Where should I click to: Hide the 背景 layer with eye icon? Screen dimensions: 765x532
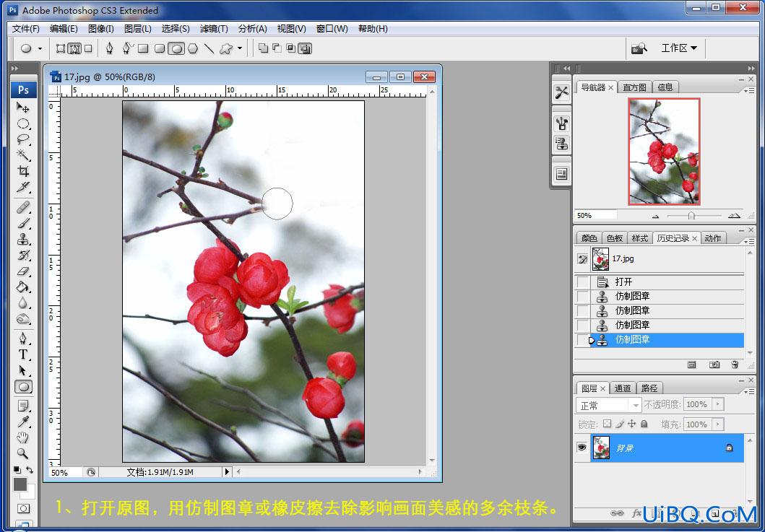(582, 447)
